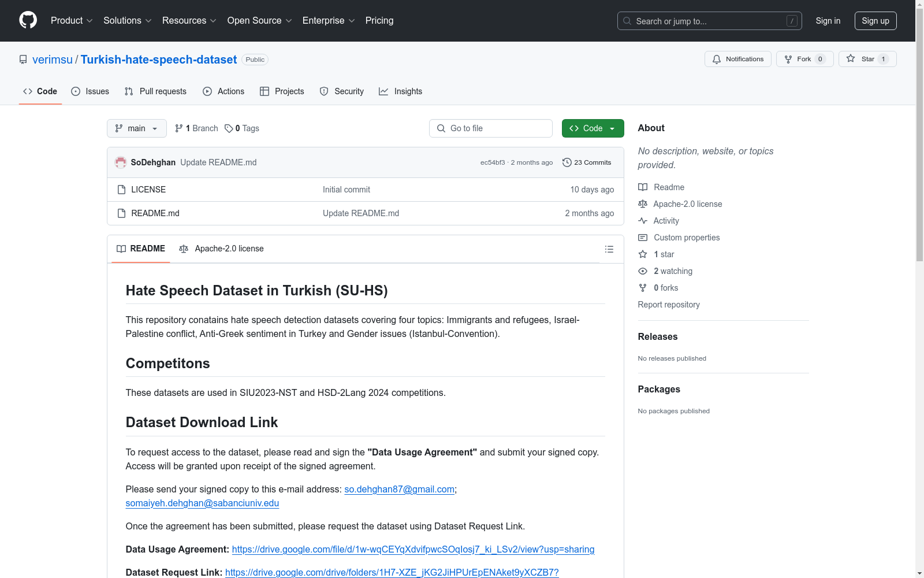Open the latest Update README.md commit message
This screenshot has height=578, width=924.
click(x=218, y=162)
